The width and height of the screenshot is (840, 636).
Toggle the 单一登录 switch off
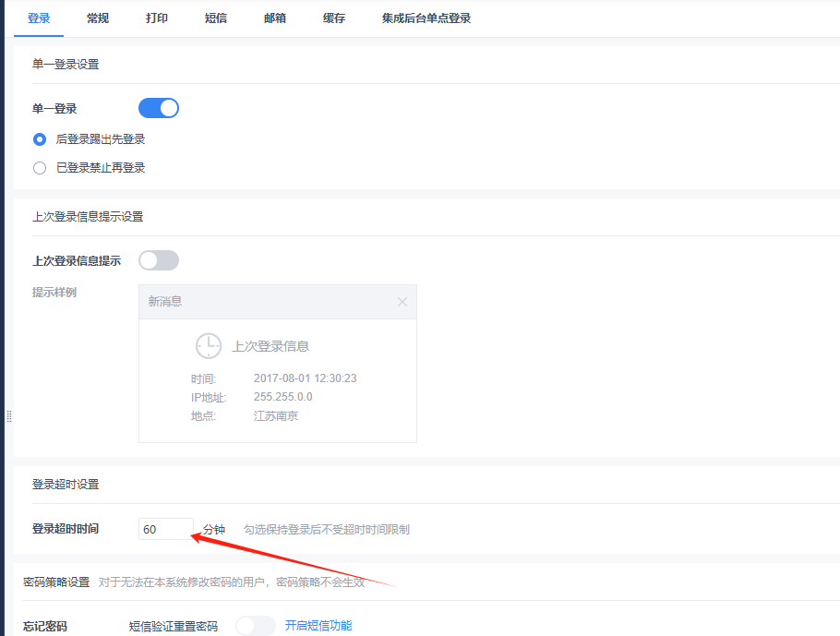pos(159,108)
